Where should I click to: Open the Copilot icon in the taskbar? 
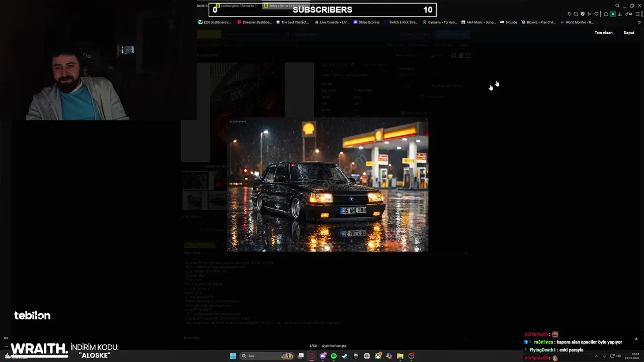coord(389,356)
